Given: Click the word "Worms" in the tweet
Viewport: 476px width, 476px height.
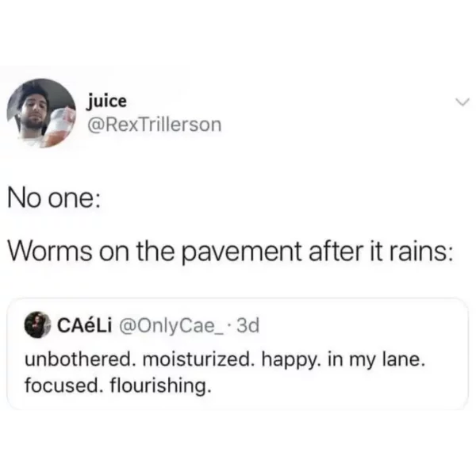Looking at the screenshot, I should 50,251.
